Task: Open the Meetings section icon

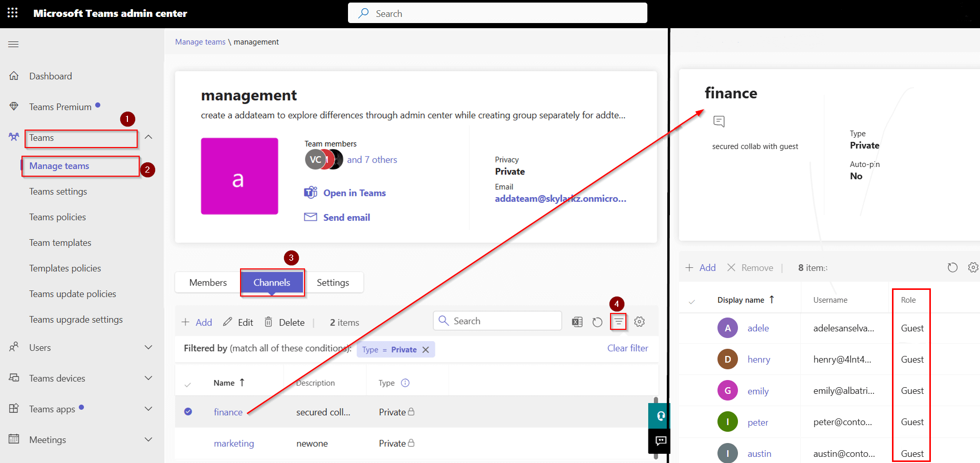Action: (14, 439)
